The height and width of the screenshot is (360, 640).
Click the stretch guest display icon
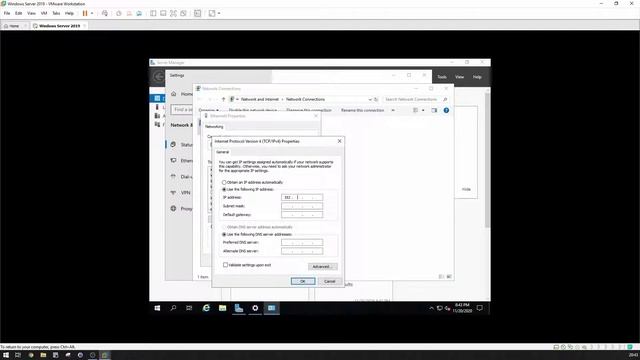click(212, 13)
